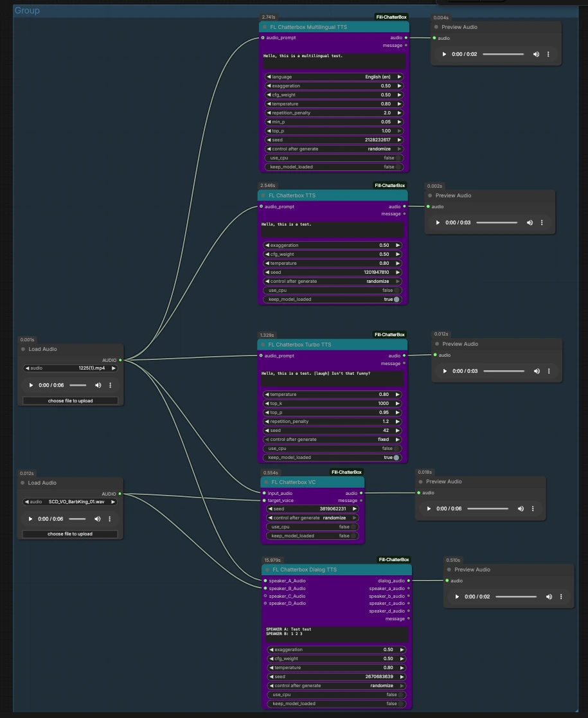Disable keep_model_loaded on Turbo TTS node
Screen dimensions: 588x718
(332, 458)
